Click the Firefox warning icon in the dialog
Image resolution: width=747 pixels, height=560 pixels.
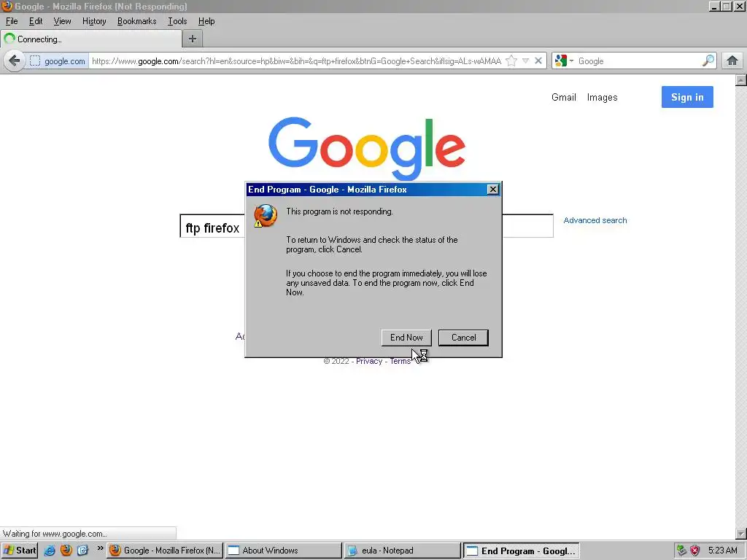(x=265, y=216)
